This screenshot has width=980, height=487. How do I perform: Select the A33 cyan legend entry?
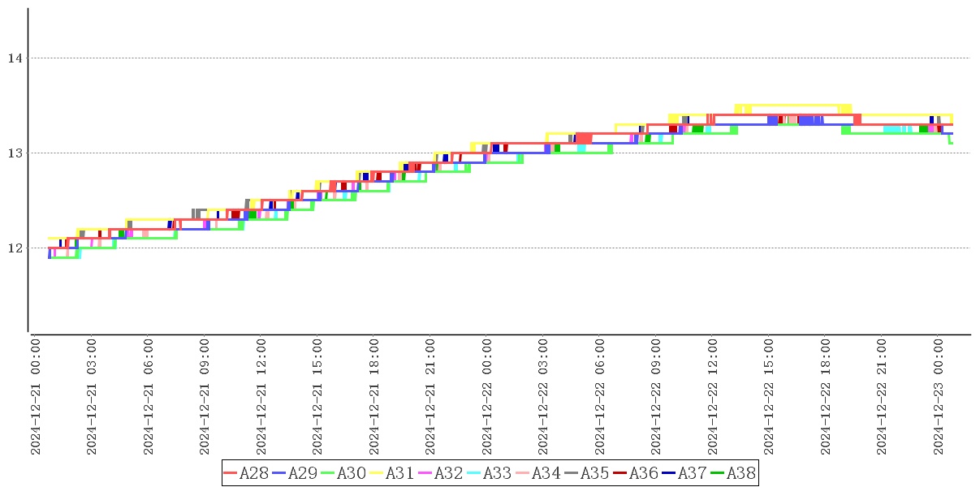coord(489,473)
